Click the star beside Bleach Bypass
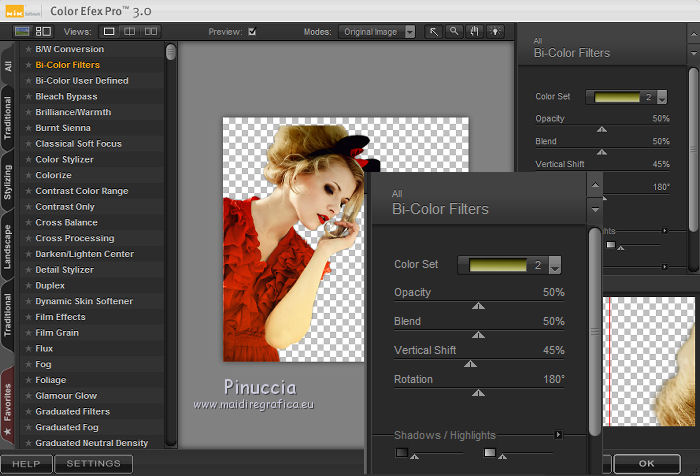This screenshot has height=476, width=700. click(28, 97)
